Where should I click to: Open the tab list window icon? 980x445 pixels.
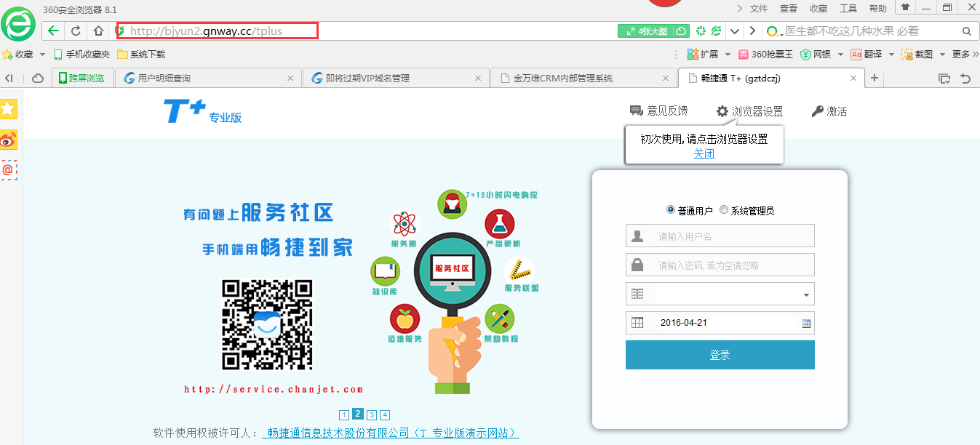pos(944,79)
